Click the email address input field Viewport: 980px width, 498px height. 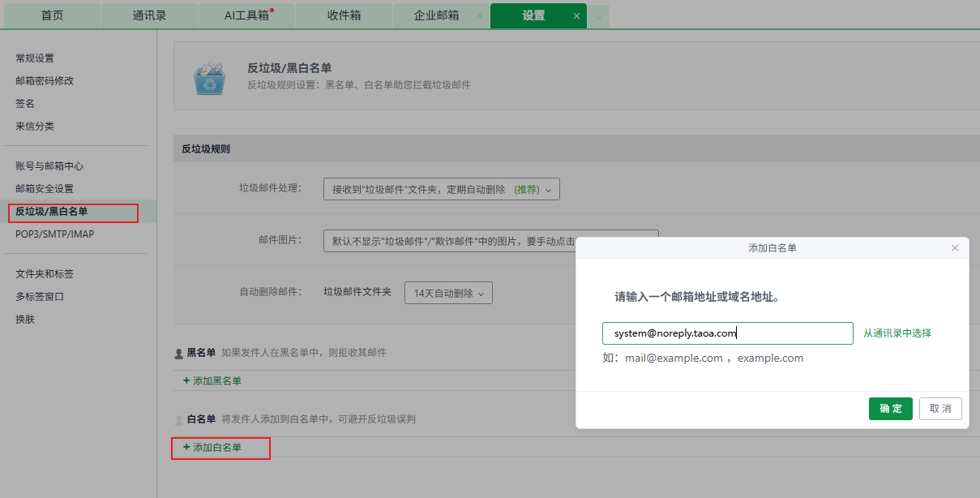click(x=727, y=333)
